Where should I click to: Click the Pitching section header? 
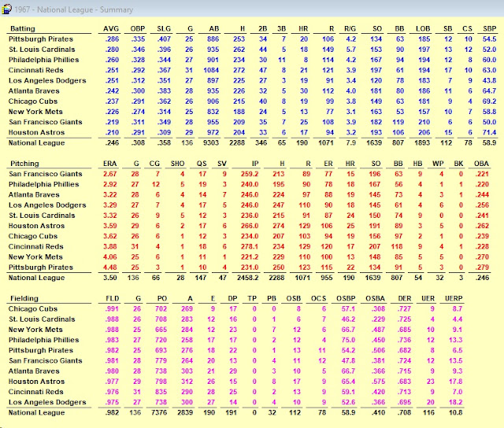[x=24, y=164]
